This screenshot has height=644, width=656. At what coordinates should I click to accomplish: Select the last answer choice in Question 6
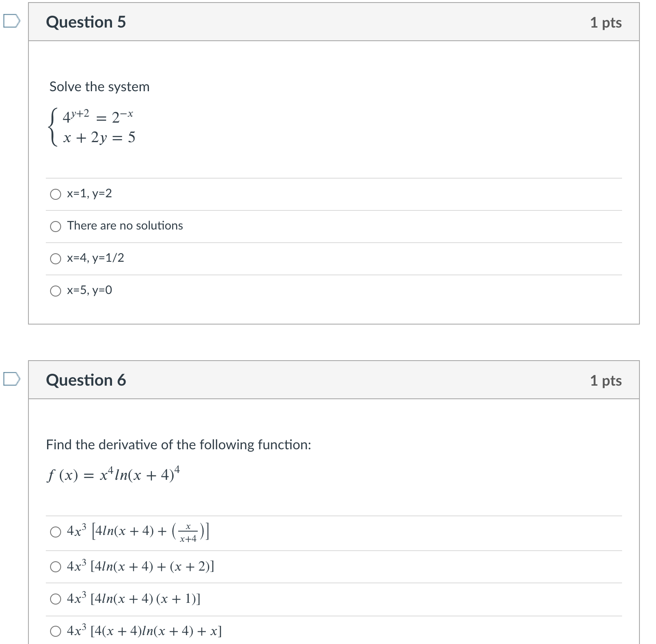[56, 631]
